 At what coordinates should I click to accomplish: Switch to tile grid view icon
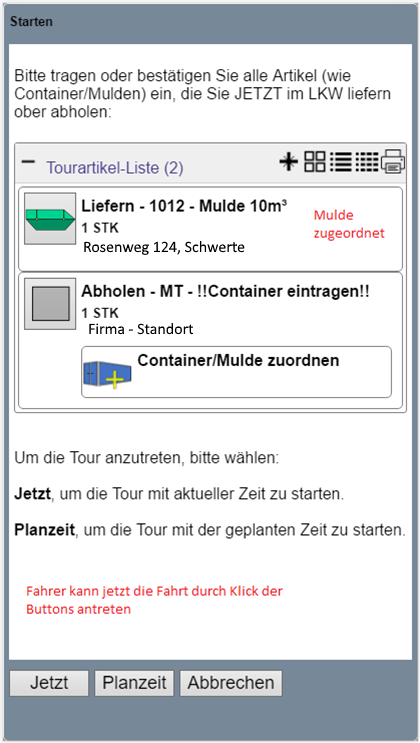click(315, 162)
